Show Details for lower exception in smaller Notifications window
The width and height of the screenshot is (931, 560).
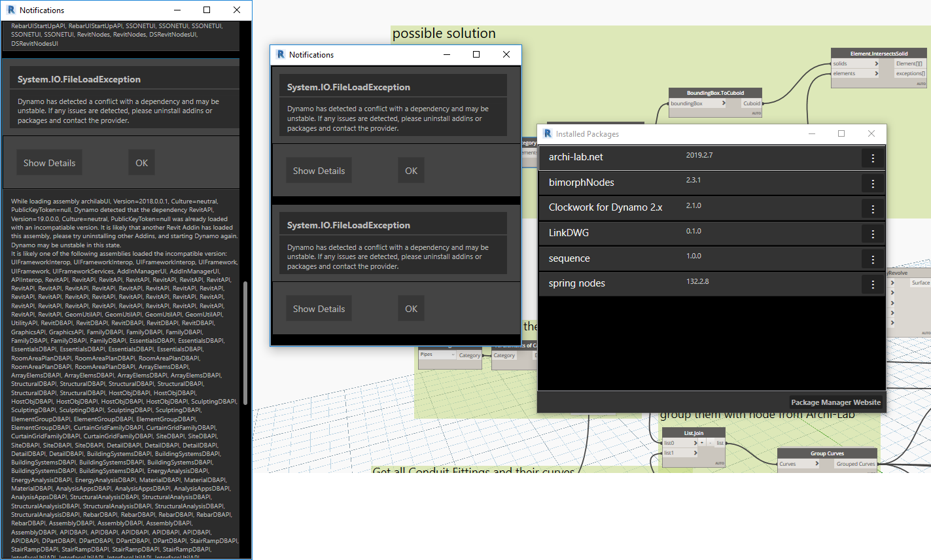[x=319, y=309]
